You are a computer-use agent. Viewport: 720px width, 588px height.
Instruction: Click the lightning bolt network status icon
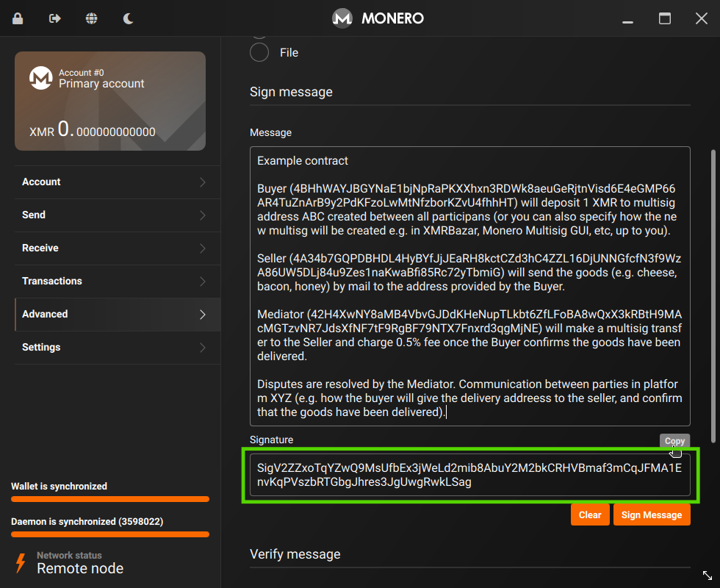pyautogui.click(x=21, y=562)
